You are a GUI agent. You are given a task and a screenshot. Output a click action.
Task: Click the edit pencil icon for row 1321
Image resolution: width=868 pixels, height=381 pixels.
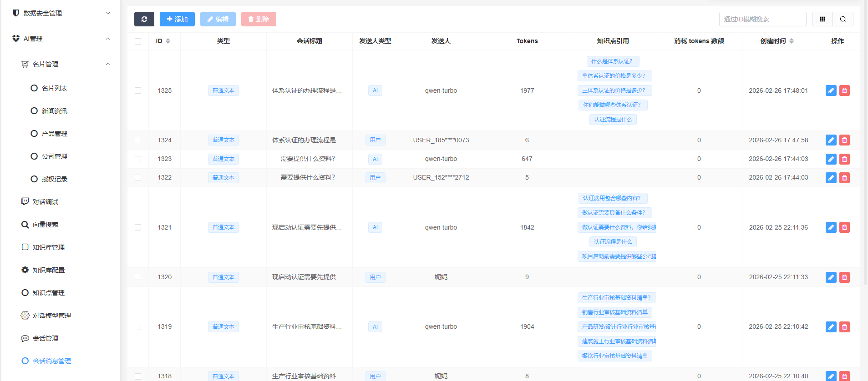tap(831, 227)
